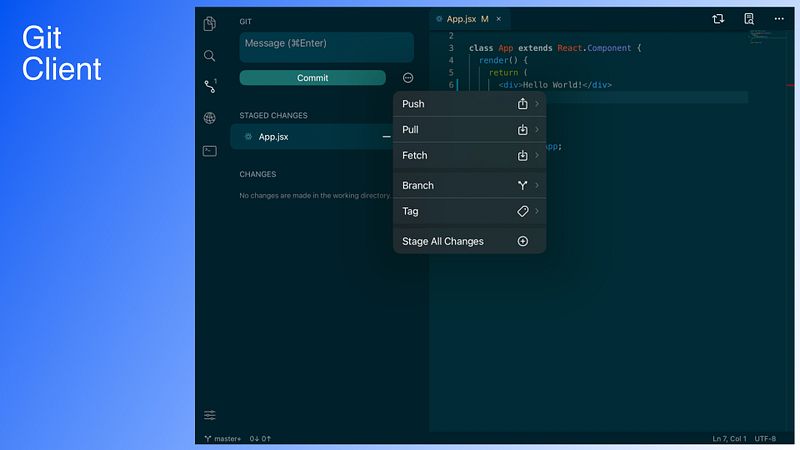The height and width of the screenshot is (450, 800).
Task: Select Pull menu entry
Action: 469,130
